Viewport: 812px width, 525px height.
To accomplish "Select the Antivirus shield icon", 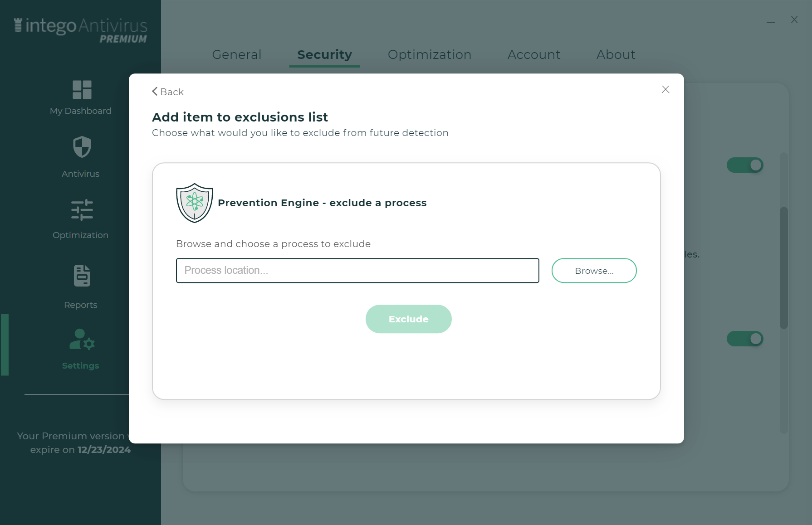I will point(82,147).
